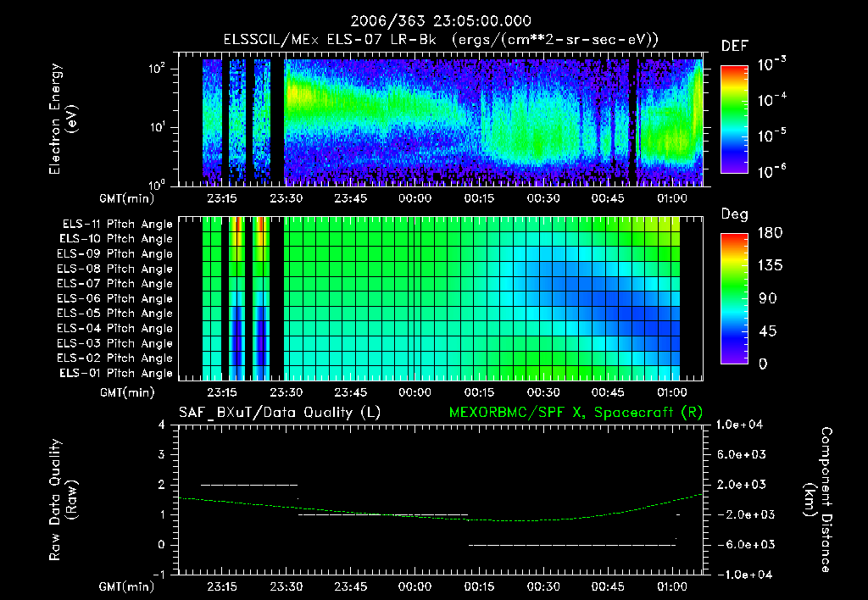Click the data quality line at level 0
This screenshot has height=600, width=868.
point(572,545)
